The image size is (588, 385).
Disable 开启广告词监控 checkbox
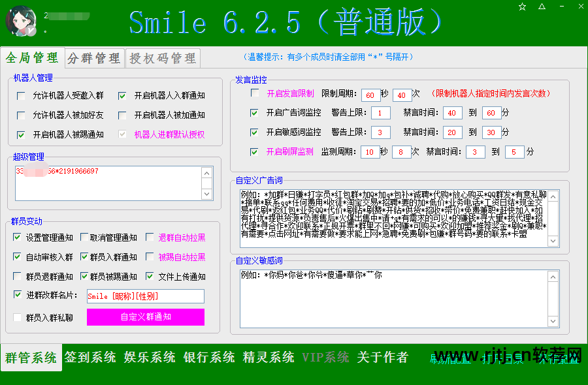pyautogui.click(x=254, y=113)
